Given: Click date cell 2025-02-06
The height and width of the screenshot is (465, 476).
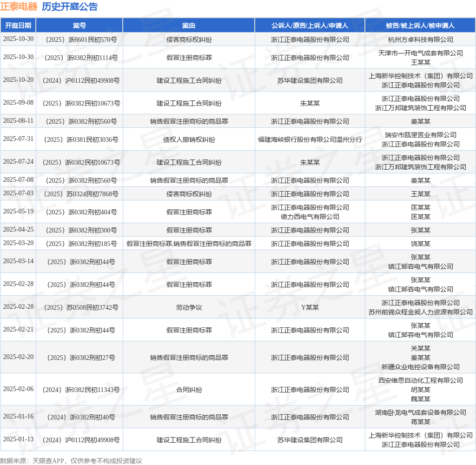Looking at the screenshot, I should 18,389.
